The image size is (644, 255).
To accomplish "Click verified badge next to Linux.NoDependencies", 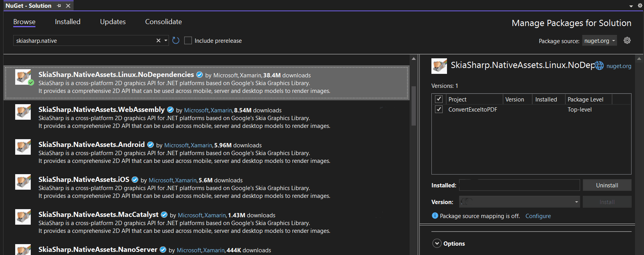I will pyautogui.click(x=199, y=75).
